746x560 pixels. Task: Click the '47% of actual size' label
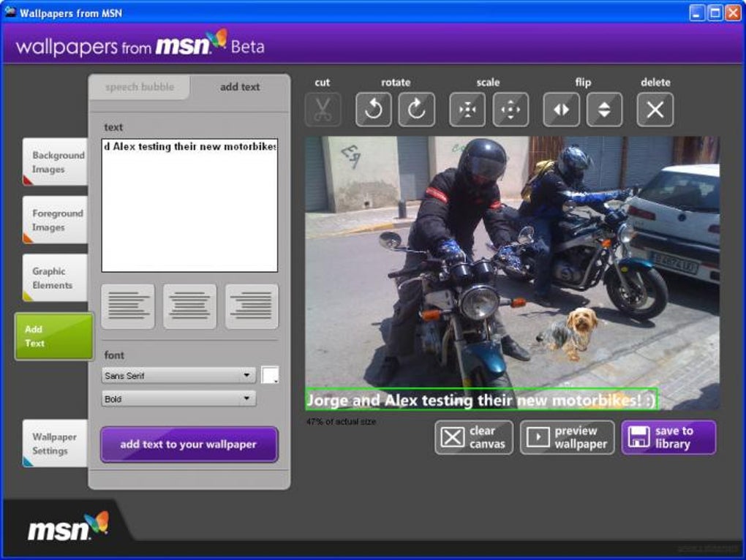341,422
